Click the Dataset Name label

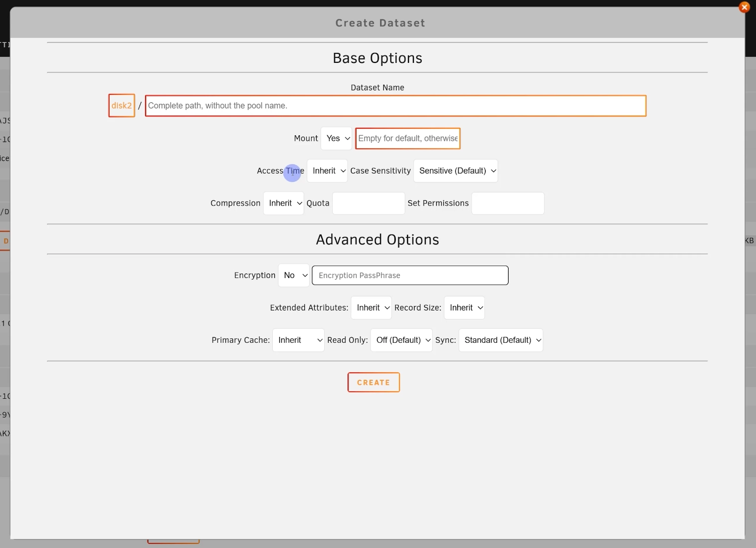click(x=378, y=87)
